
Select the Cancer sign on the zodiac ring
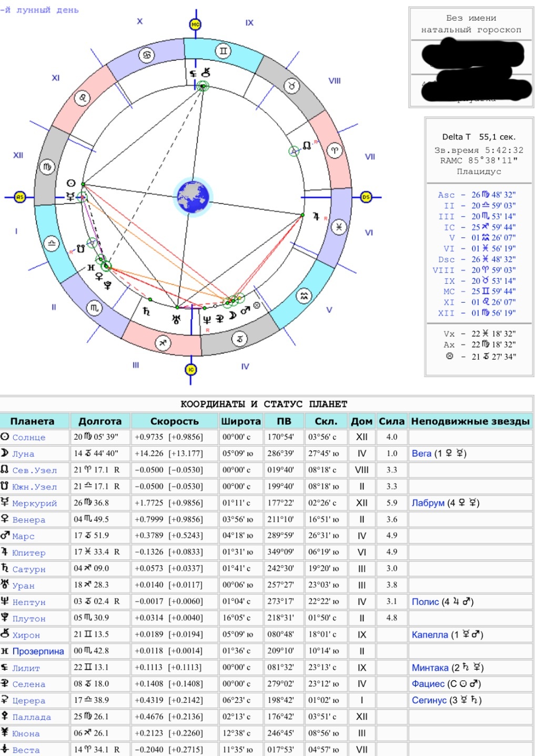[x=147, y=55]
